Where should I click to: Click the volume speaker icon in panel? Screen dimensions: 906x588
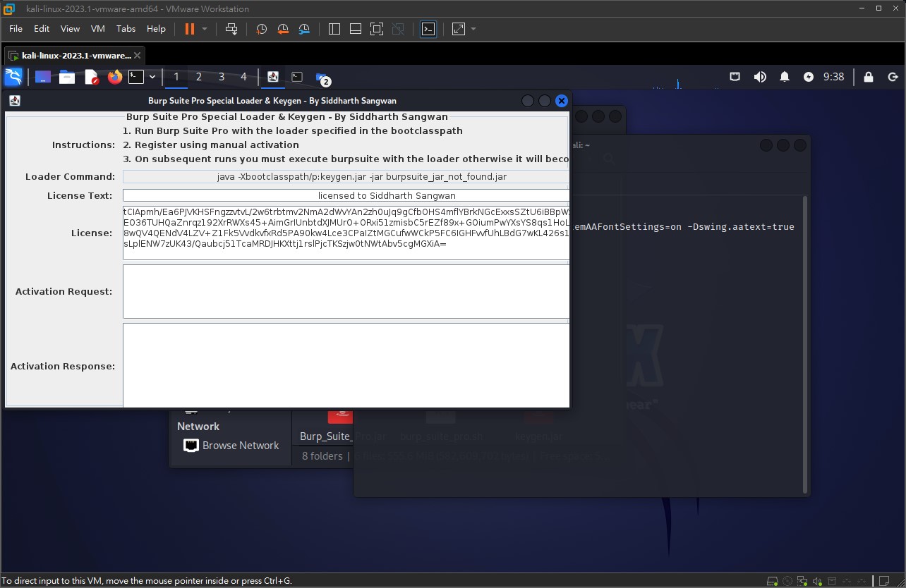click(x=760, y=77)
